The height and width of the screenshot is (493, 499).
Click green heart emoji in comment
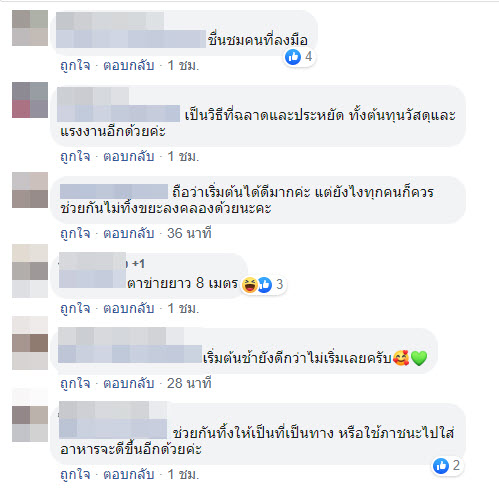tap(419, 358)
